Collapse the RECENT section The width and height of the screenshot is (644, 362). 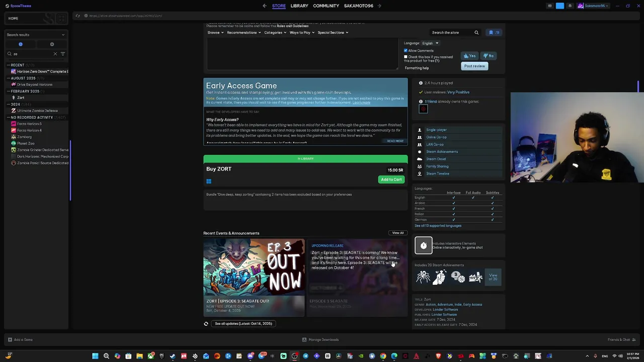click(x=18, y=65)
